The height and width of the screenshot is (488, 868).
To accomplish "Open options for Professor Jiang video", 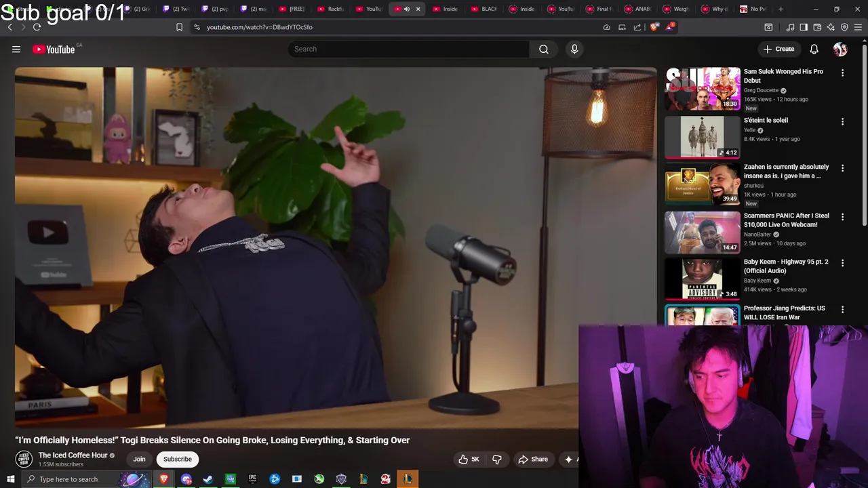I will pos(842,309).
